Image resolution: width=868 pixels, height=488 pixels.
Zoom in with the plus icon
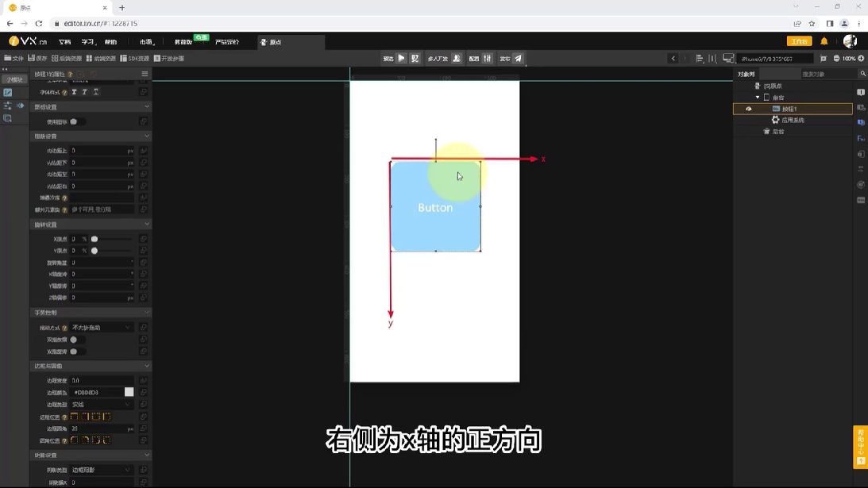point(861,58)
